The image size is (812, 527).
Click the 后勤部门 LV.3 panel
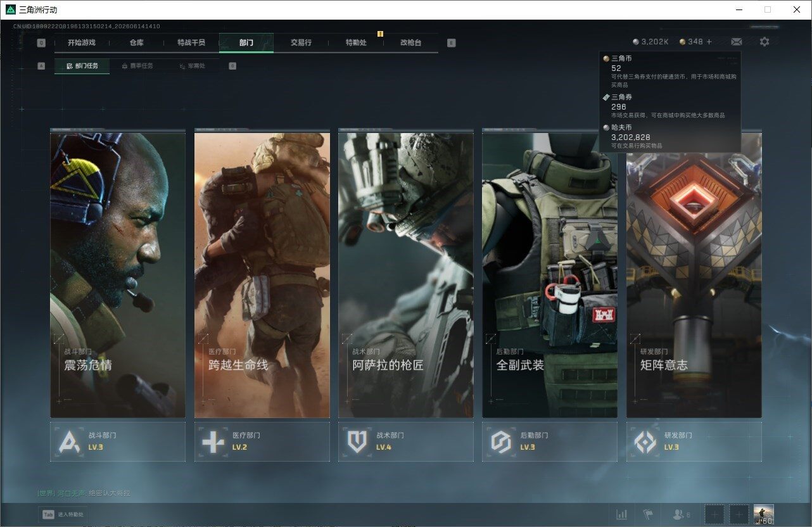click(550, 441)
